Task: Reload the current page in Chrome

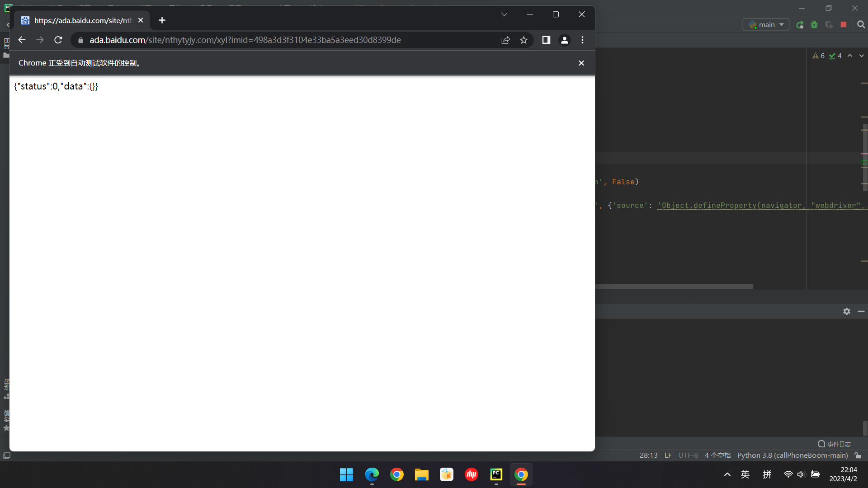Action: (x=58, y=40)
